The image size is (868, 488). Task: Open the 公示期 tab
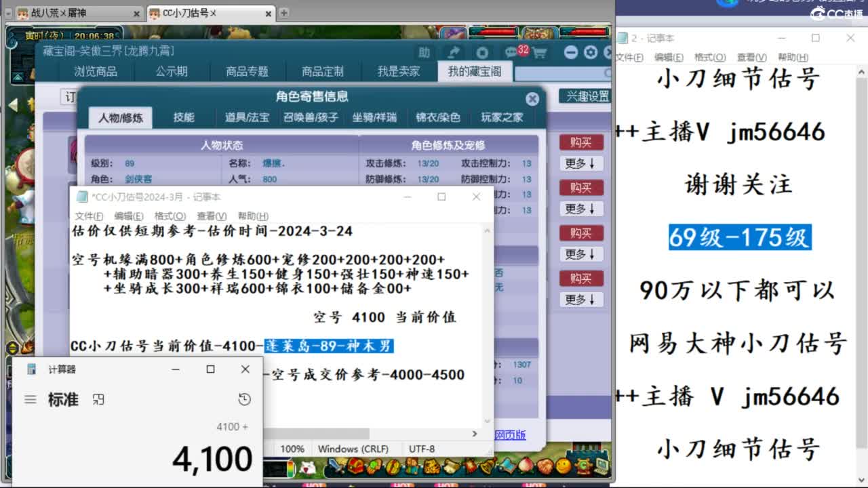(172, 71)
